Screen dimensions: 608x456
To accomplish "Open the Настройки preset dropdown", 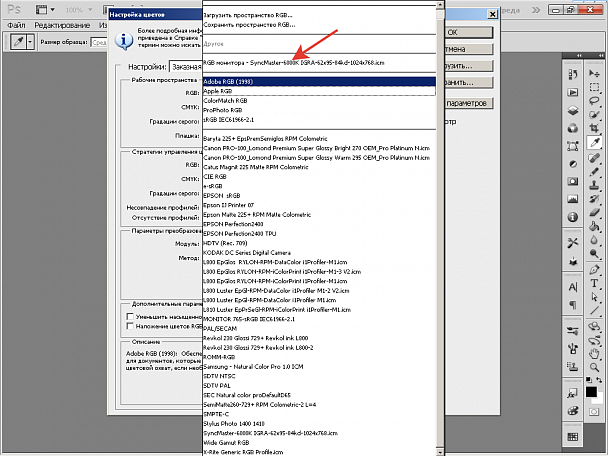I will (x=186, y=67).
